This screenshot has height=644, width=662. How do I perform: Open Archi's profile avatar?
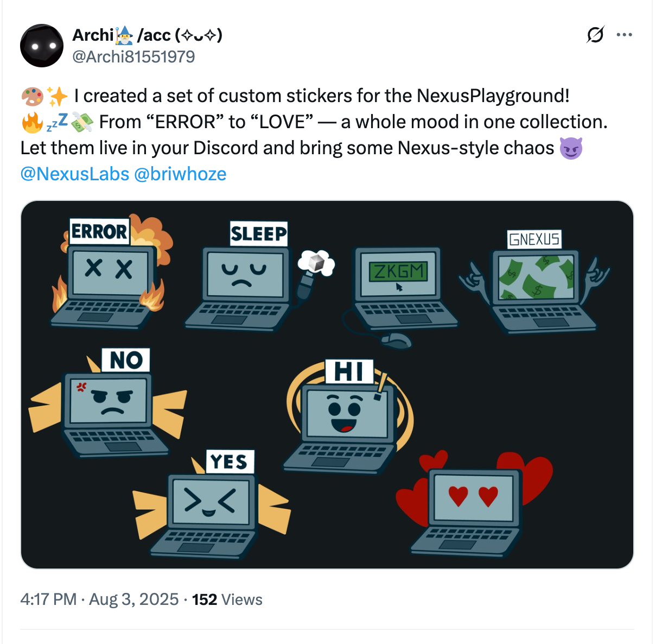tap(42, 46)
